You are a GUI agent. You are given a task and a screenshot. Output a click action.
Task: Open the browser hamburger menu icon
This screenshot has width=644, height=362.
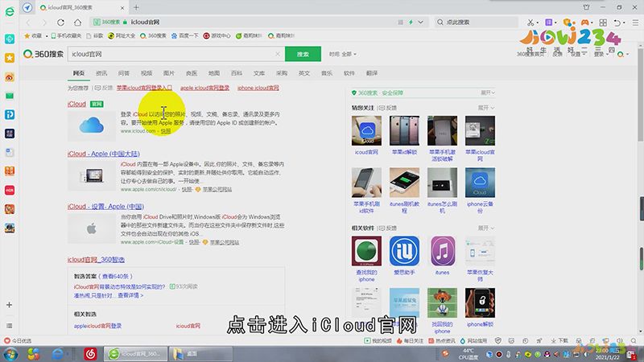(x=635, y=23)
